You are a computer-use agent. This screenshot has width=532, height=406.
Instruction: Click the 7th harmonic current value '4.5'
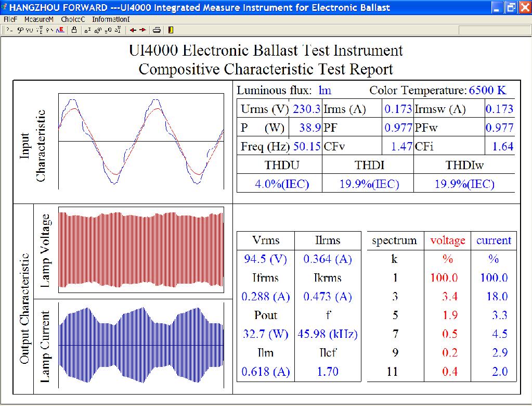coord(500,334)
